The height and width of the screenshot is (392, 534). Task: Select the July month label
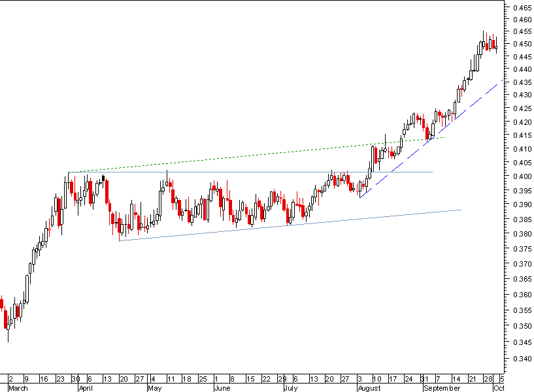pyautogui.click(x=291, y=388)
